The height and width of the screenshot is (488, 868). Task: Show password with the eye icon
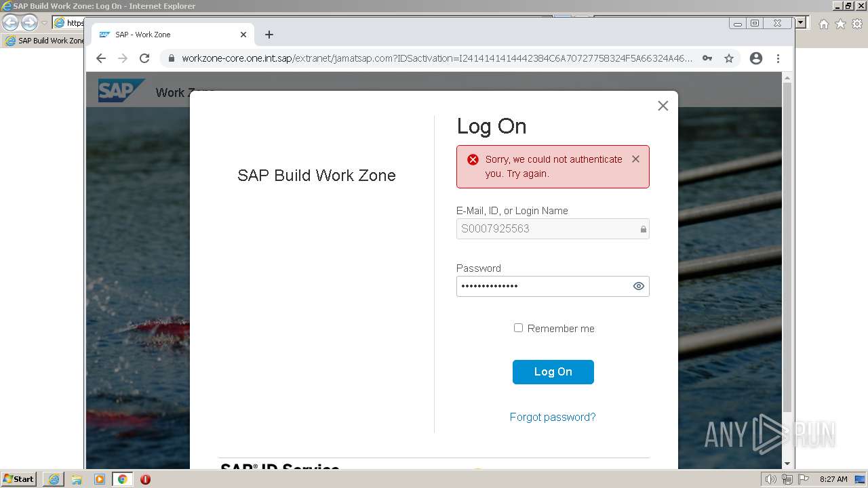point(638,286)
